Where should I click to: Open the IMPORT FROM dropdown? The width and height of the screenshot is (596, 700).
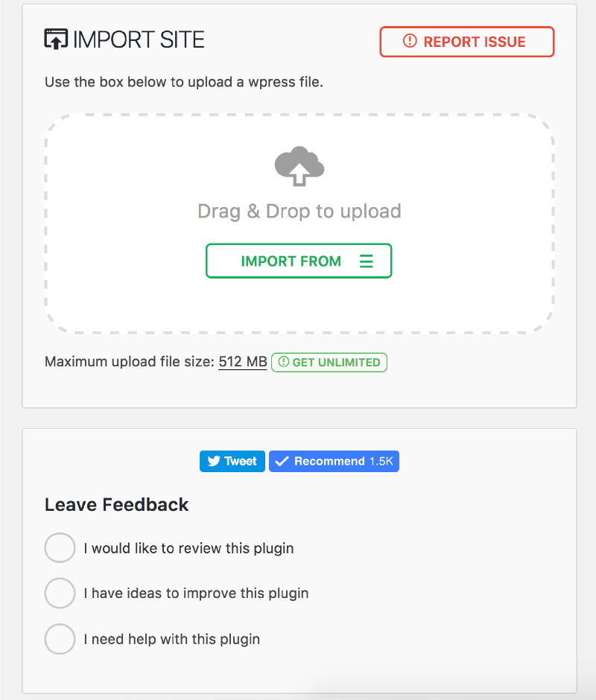(298, 261)
